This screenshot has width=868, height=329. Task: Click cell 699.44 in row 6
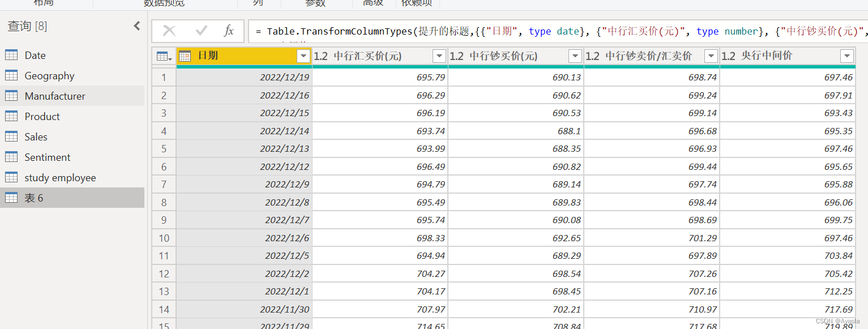click(652, 166)
